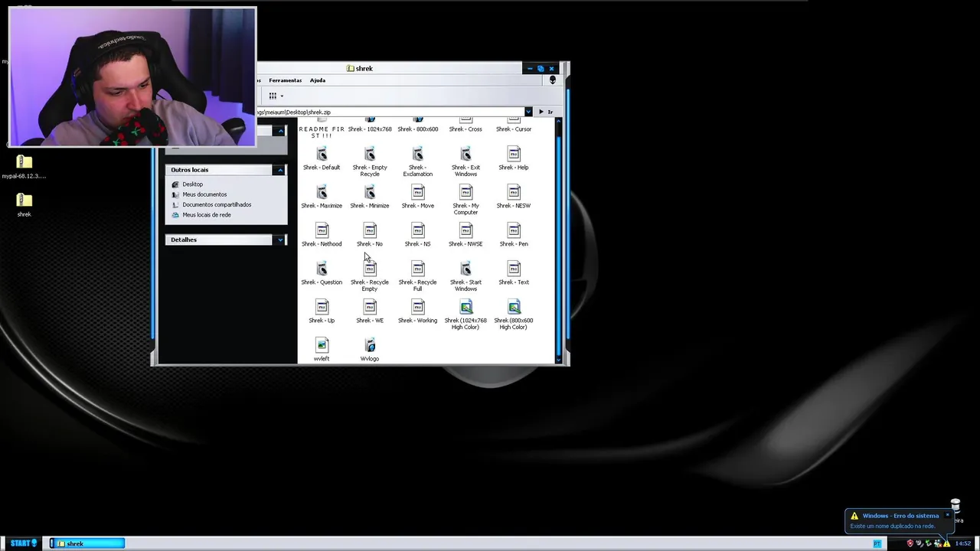The height and width of the screenshot is (551, 980).
Task: Open Documentos compartilhados link
Action: pos(217,204)
